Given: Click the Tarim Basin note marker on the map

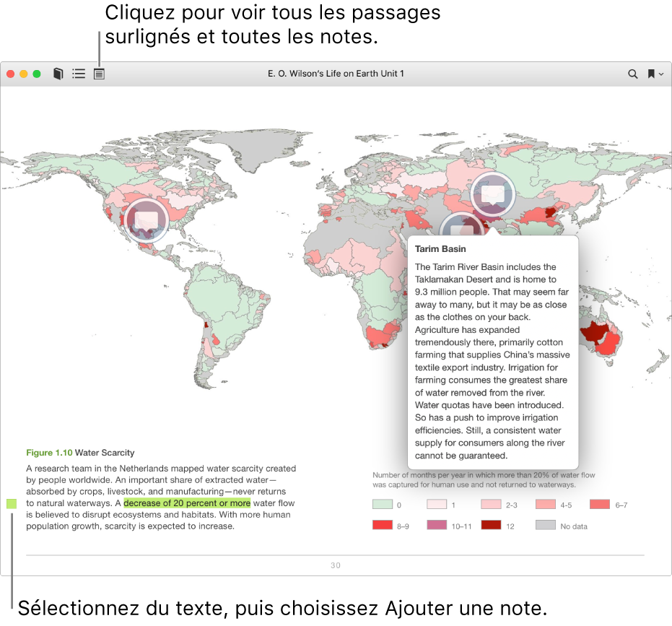Looking at the screenshot, I should (492, 194).
